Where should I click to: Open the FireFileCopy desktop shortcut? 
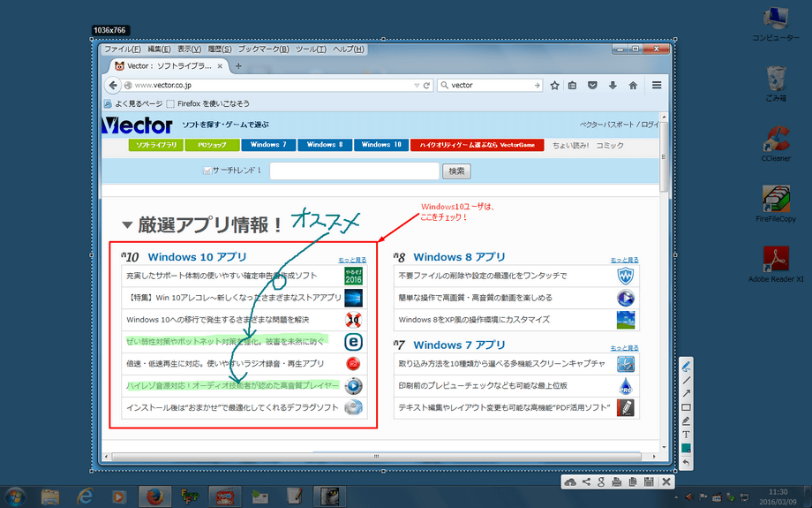click(775, 204)
